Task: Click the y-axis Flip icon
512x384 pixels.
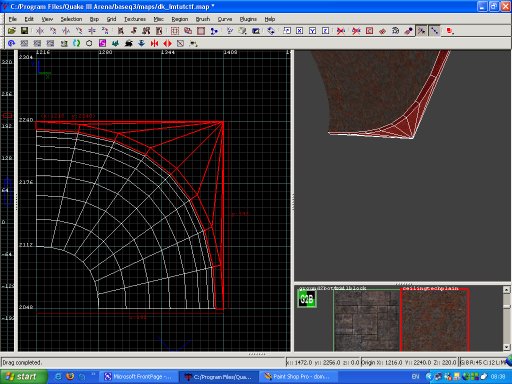Action: pos(66,31)
